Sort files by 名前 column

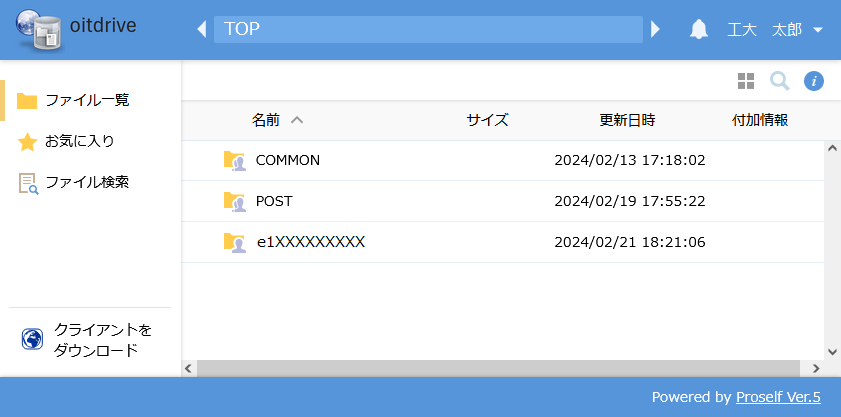tap(266, 120)
